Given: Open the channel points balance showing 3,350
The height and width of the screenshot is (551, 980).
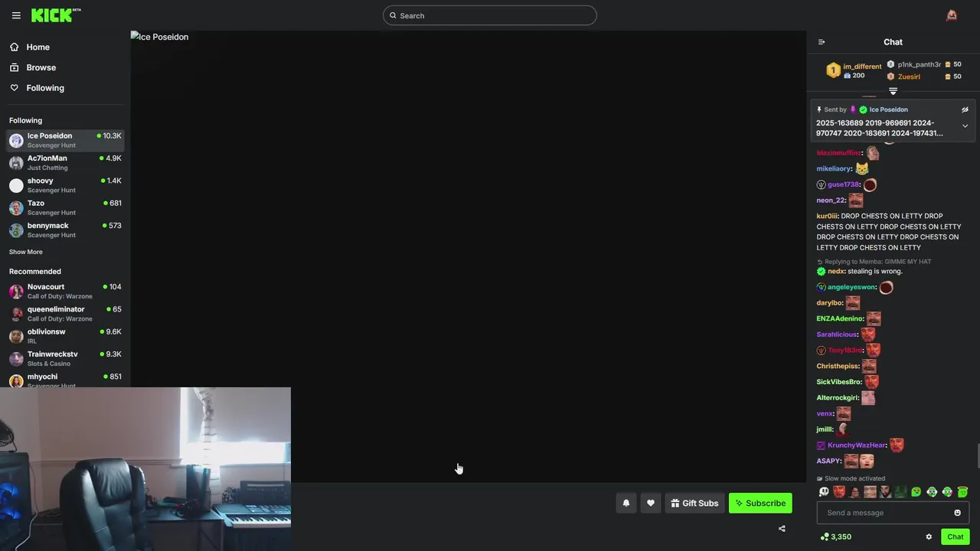Looking at the screenshot, I should coord(836,536).
